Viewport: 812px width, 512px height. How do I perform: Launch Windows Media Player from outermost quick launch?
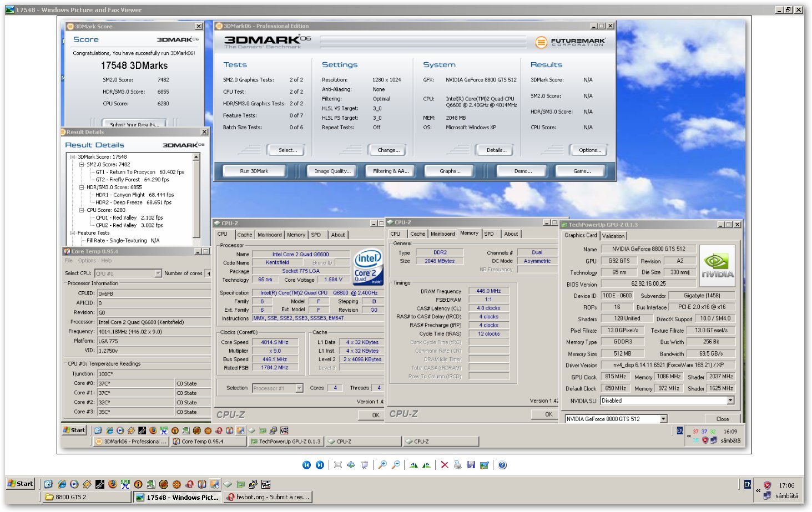[74, 484]
